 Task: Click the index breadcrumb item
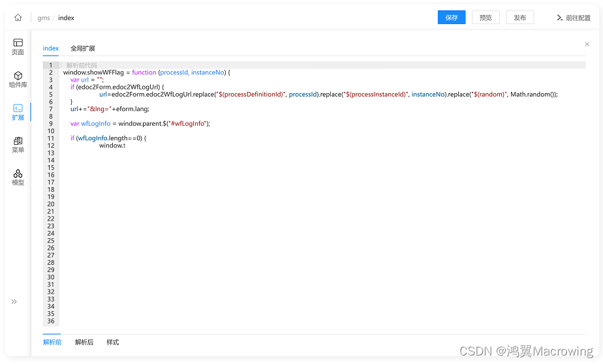[66, 18]
